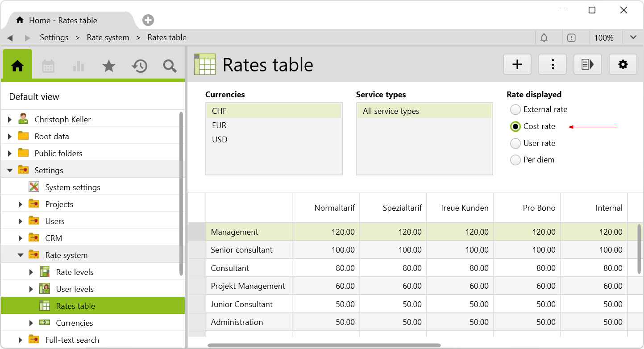Expand the Currencies tree node
Viewport: 644px width, 349px height.
point(31,323)
